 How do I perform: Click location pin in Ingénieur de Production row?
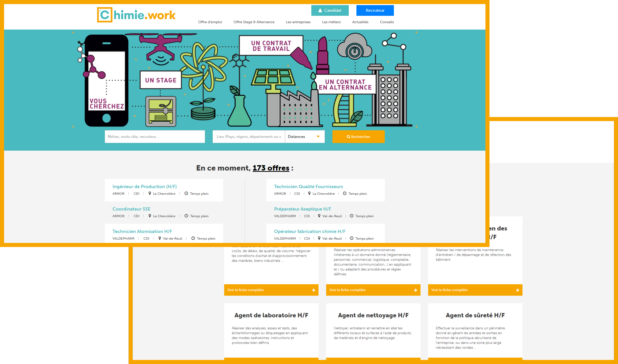150,193
